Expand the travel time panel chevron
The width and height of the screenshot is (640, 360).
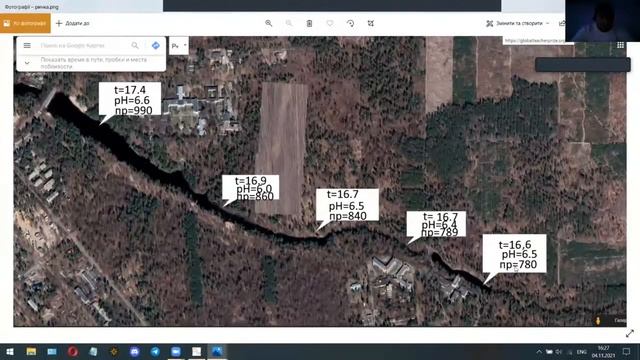[27, 63]
